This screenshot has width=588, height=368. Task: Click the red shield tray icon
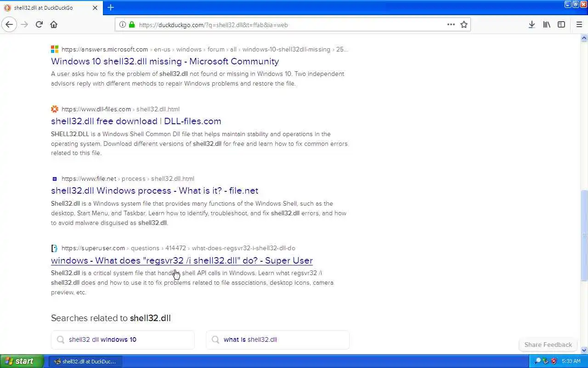click(554, 361)
